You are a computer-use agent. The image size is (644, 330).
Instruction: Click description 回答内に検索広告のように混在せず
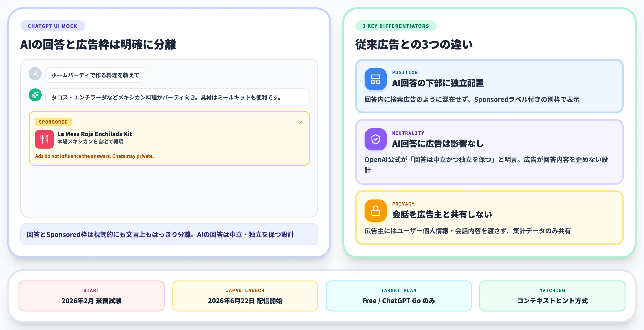(472, 99)
